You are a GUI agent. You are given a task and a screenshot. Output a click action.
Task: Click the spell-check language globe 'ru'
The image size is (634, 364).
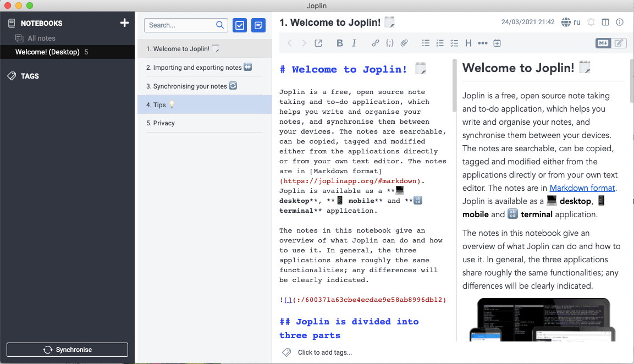coord(571,22)
